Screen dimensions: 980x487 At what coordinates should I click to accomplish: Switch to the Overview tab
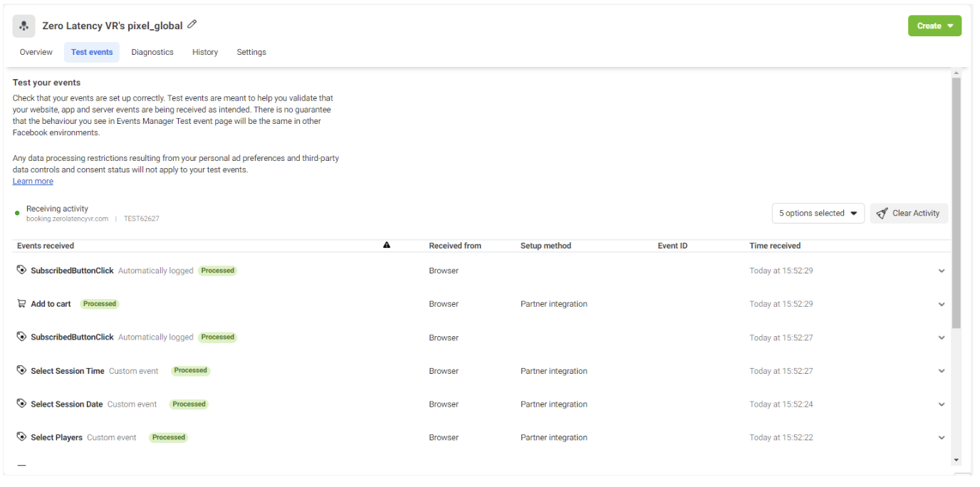(x=36, y=52)
